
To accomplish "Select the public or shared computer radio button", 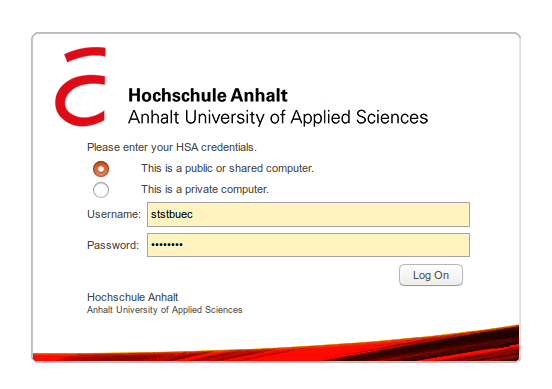I will (x=101, y=169).
